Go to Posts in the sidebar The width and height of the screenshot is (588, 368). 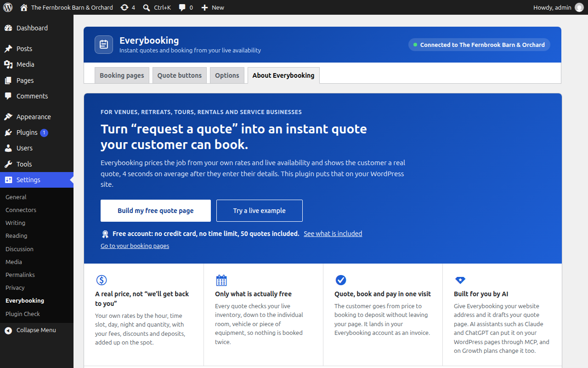(37, 49)
